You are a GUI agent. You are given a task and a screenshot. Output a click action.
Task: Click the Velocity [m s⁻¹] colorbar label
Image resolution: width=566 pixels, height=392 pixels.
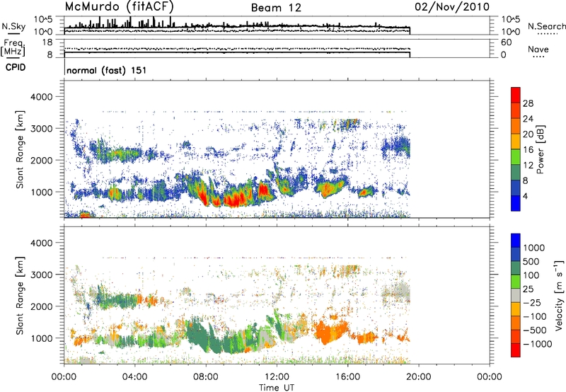[559, 295]
